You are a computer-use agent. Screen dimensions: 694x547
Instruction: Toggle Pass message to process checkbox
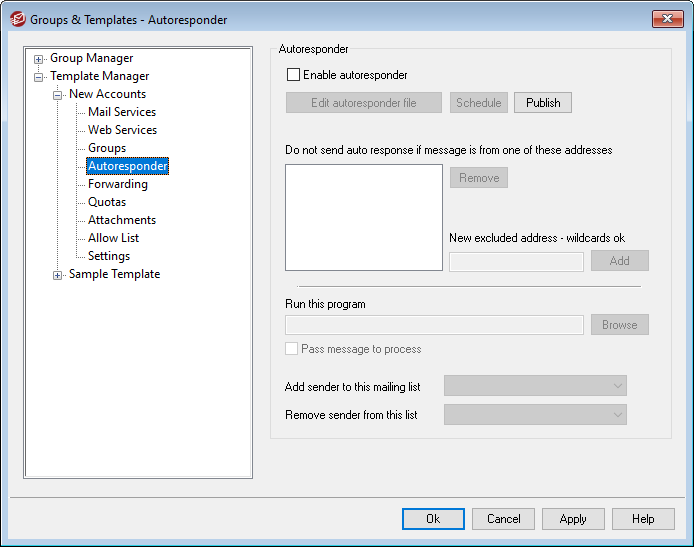pyautogui.click(x=292, y=349)
